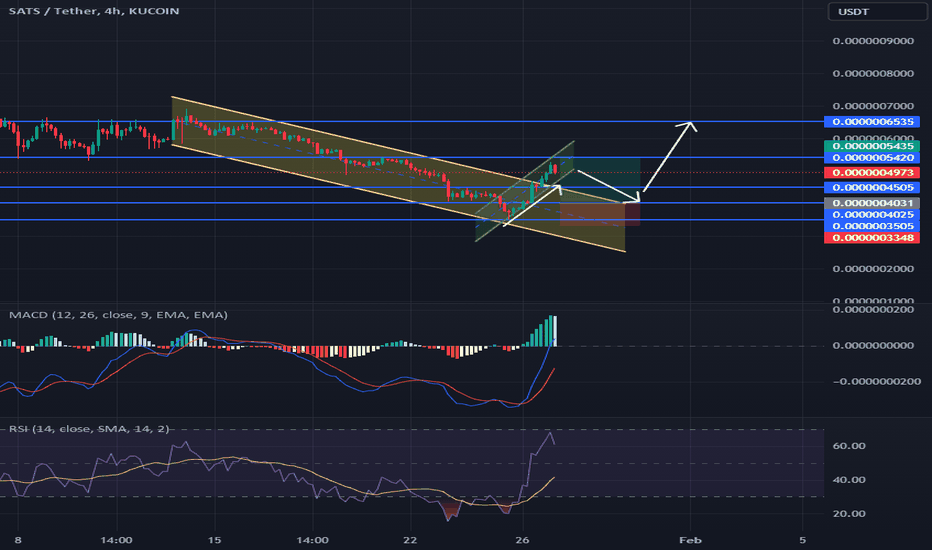Click the red 0.0000004973 current price label
This screenshot has width=932, height=550.
click(x=872, y=173)
